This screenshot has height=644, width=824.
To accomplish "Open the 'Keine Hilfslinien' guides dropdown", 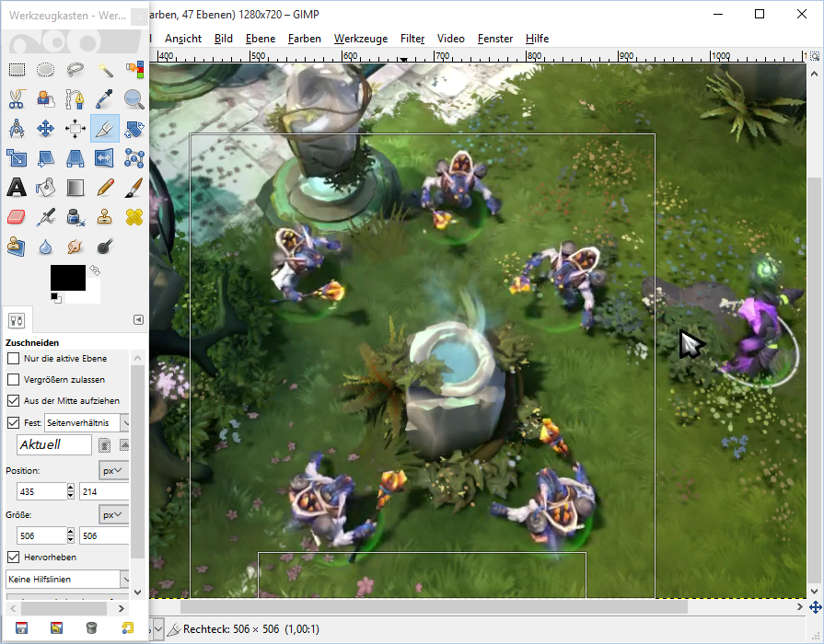I will point(67,580).
